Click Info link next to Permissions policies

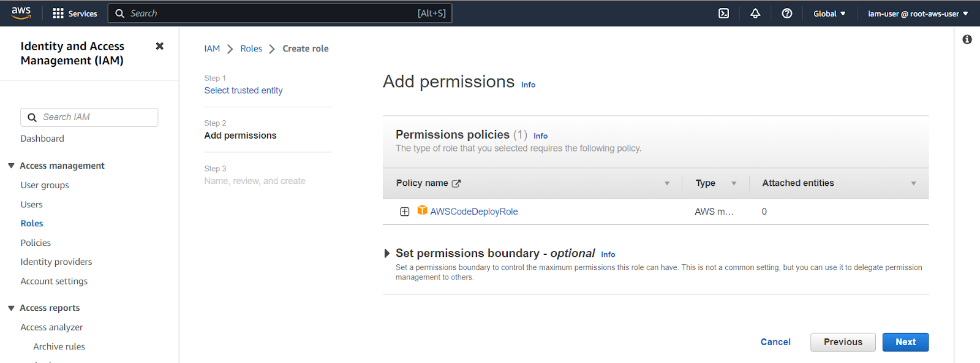click(540, 136)
